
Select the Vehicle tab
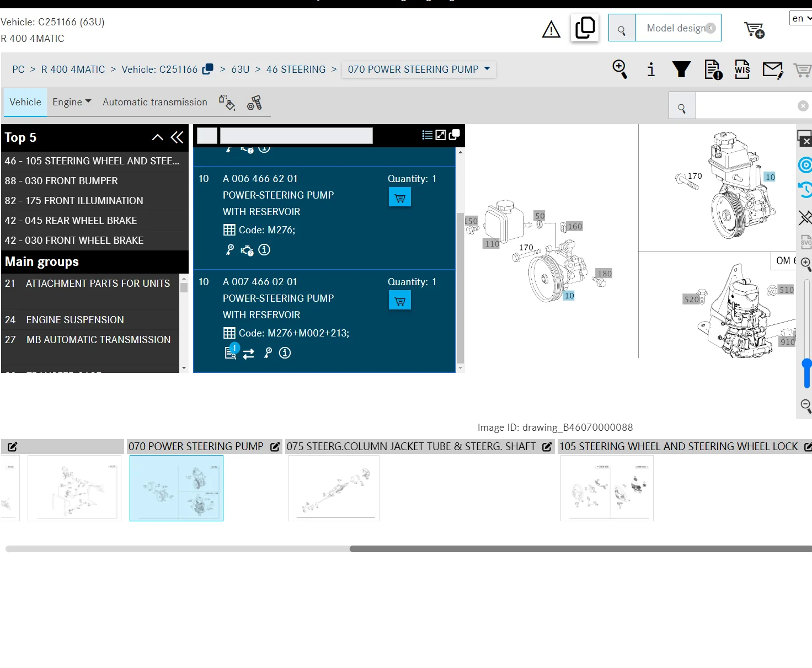point(25,102)
